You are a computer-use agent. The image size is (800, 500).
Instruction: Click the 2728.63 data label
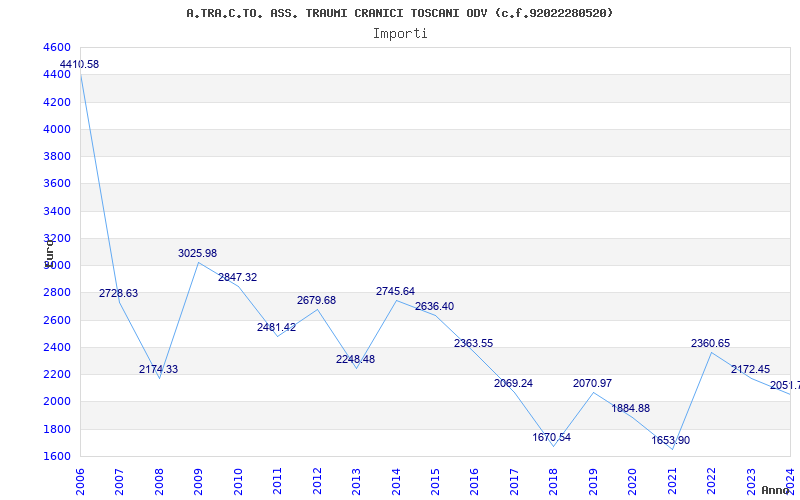point(118,294)
